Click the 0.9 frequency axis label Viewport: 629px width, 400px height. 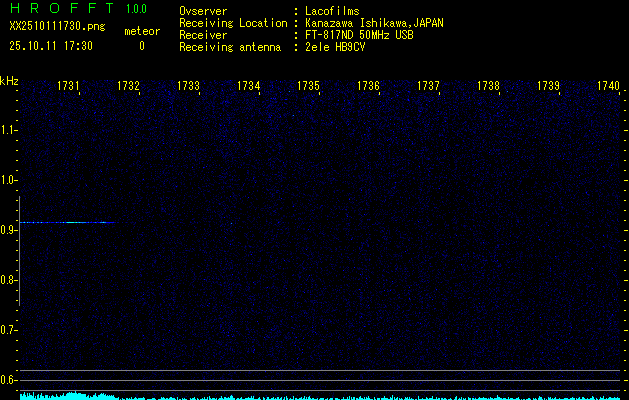pyautogui.click(x=9, y=230)
